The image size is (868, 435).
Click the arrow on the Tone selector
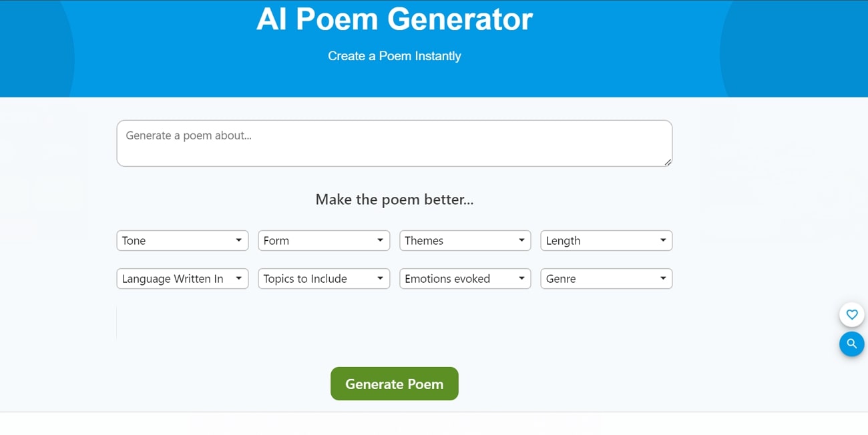pos(239,240)
